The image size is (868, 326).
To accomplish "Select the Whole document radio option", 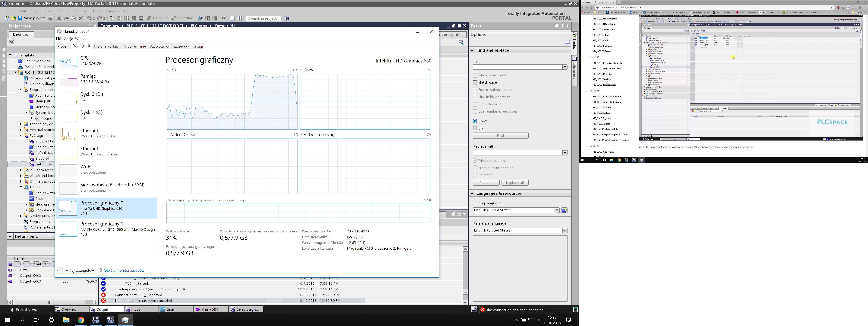I will (475, 161).
